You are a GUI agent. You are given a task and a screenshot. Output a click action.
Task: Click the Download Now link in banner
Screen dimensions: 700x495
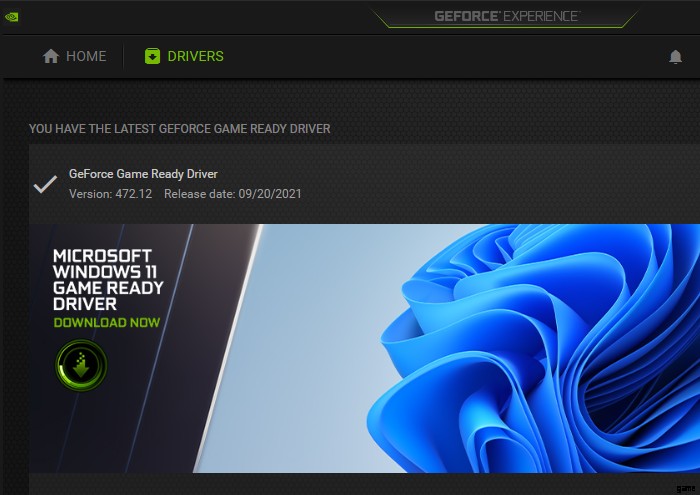(107, 323)
